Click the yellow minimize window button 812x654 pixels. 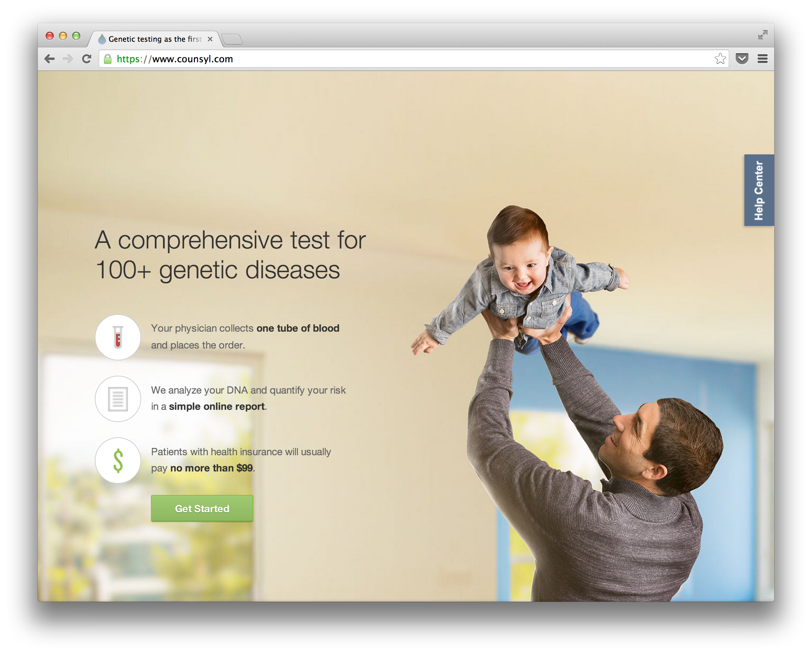coord(63,36)
